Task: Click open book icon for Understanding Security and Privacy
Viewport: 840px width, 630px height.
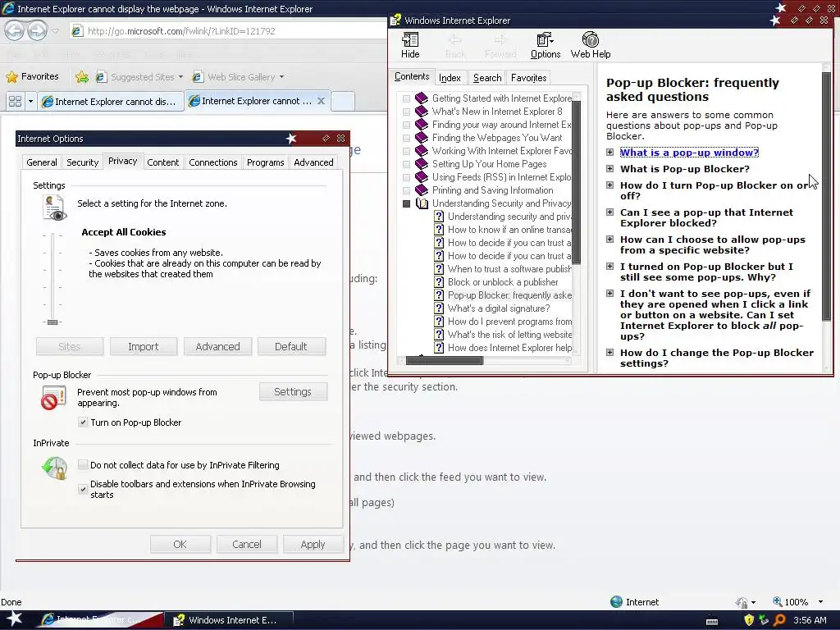Action: (x=422, y=203)
